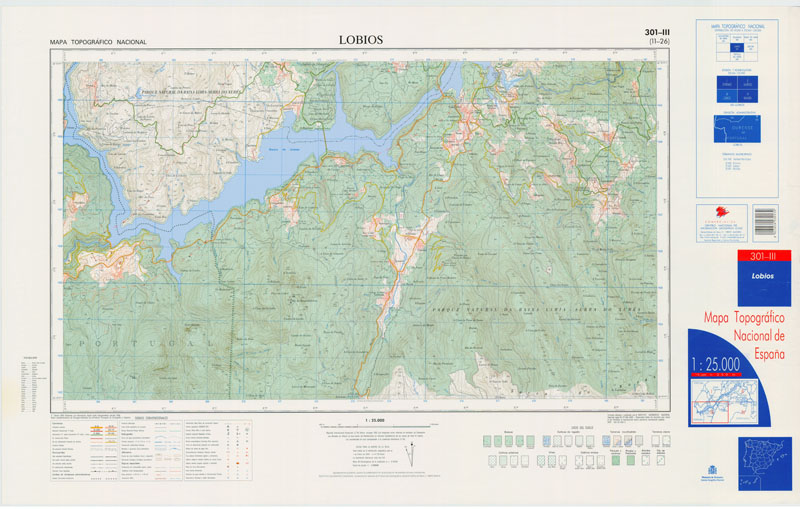The height and width of the screenshot is (509, 800).
Task: Click the small "1 : 25.000" below the map
Action: pos(375,420)
